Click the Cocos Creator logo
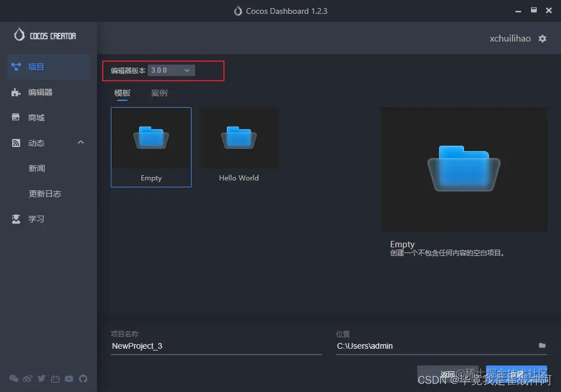This screenshot has width=561, height=392. click(x=45, y=35)
